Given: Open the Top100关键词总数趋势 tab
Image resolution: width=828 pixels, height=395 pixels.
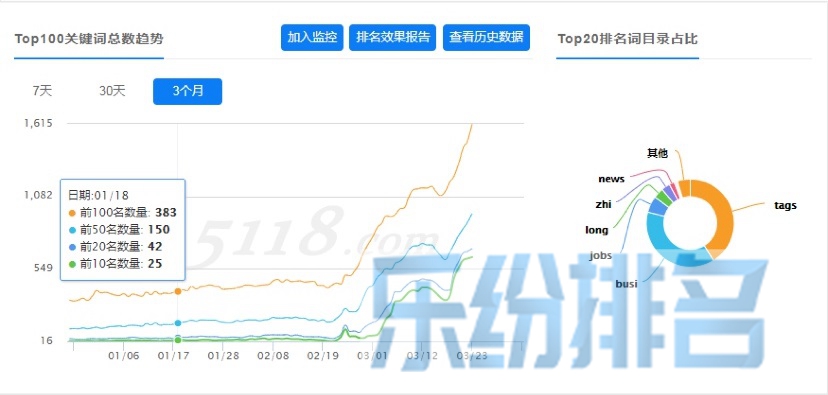Looking at the screenshot, I should point(89,39).
